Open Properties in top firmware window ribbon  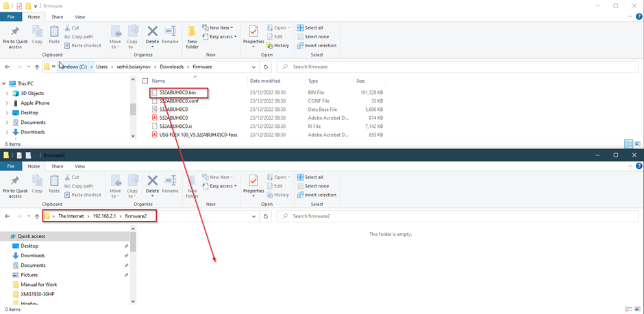253,34
